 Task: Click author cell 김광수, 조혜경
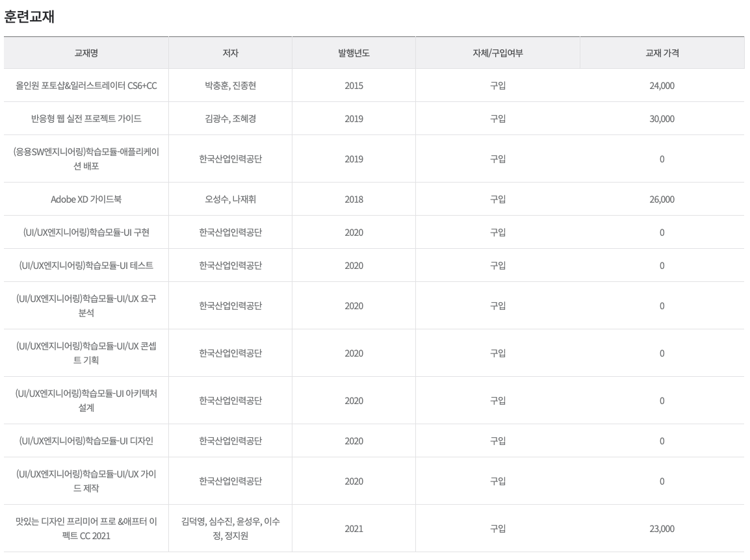(x=230, y=119)
